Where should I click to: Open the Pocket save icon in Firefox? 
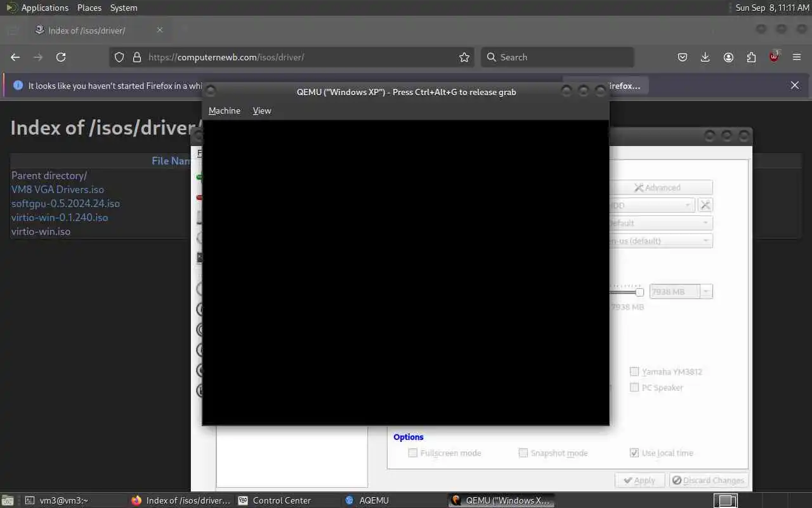pos(683,57)
